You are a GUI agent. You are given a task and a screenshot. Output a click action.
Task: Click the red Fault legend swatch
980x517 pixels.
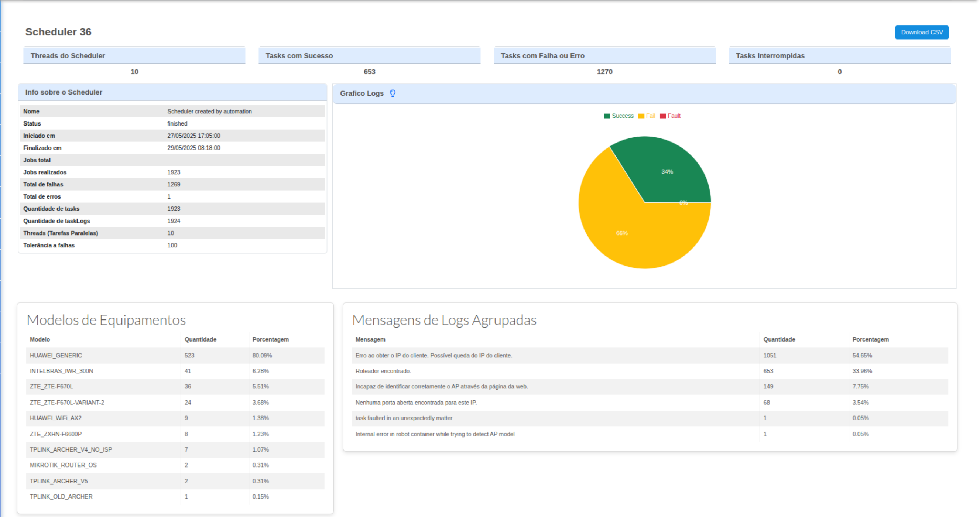point(663,116)
